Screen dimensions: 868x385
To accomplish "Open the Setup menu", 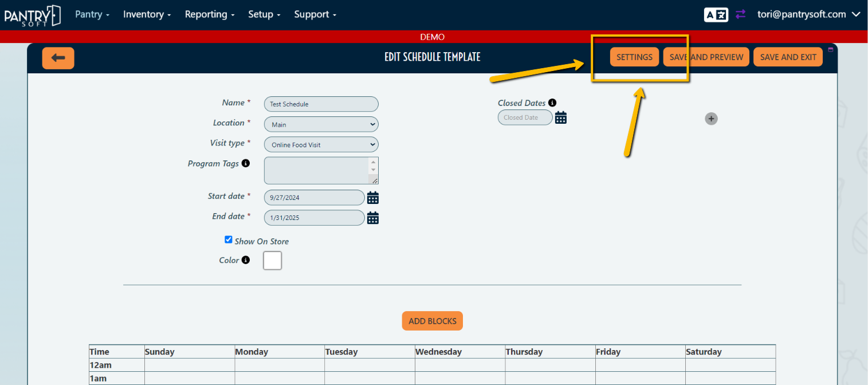I will point(261,14).
